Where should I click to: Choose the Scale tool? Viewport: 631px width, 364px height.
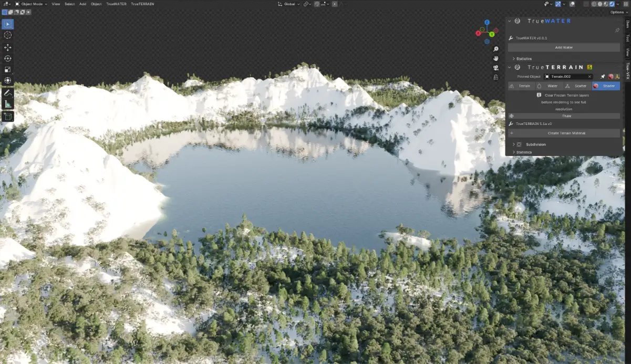coord(8,69)
